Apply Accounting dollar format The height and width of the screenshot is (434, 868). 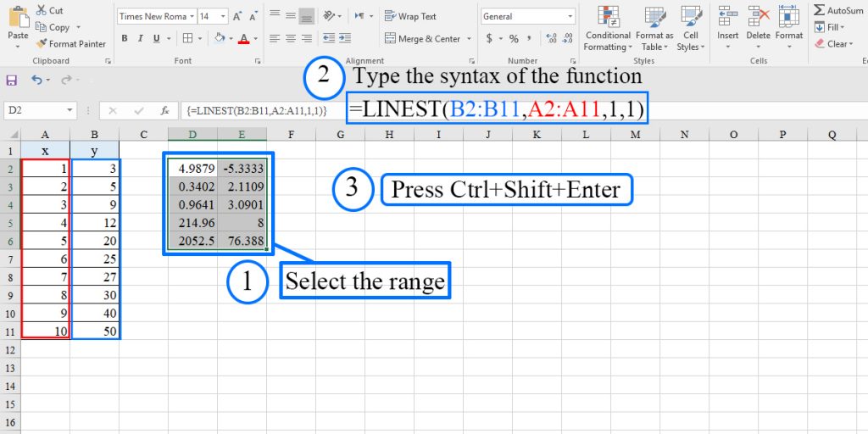489,38
